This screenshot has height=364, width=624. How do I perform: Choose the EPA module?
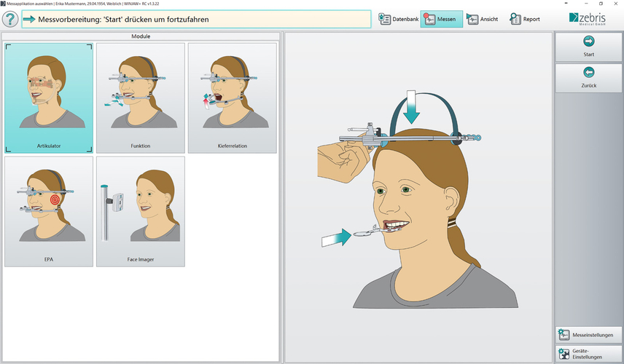49,211
